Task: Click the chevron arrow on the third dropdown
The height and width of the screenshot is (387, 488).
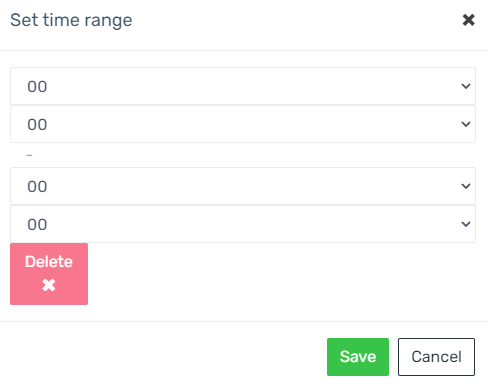Action: click(x=466, y=186)
